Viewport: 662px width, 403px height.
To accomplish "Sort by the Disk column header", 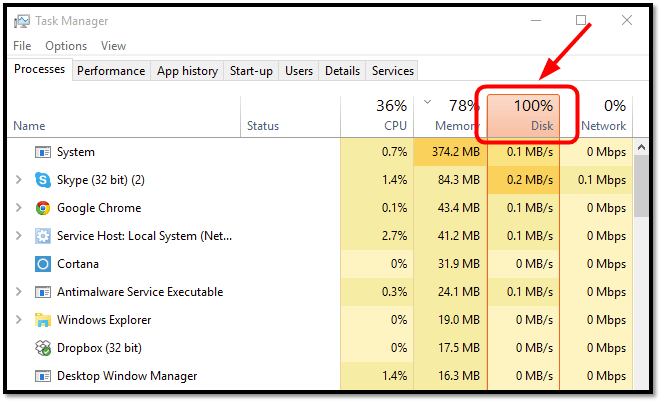I will pyautogui.click(x=524, y=116).
